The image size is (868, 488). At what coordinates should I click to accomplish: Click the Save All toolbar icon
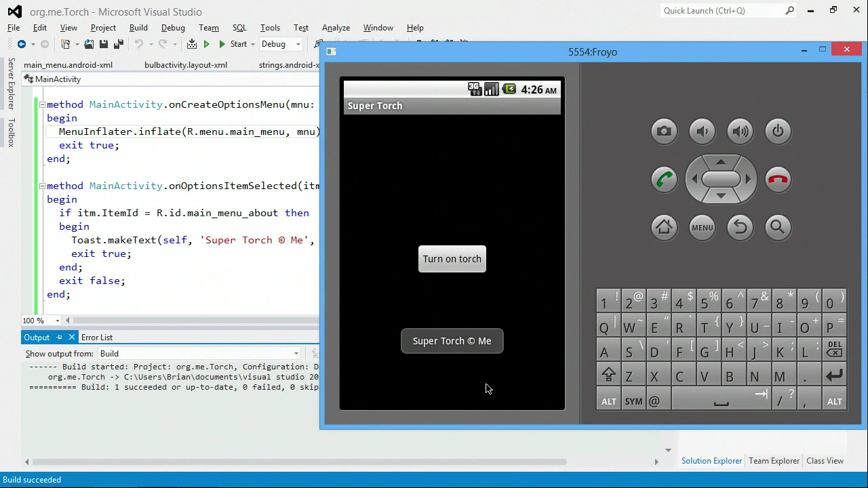click(118, 44)
